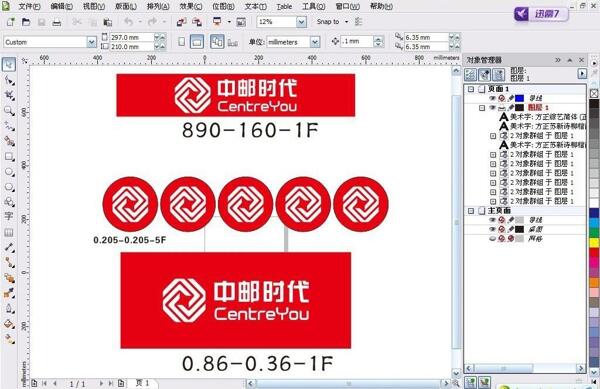Image resolution: width=600 pixels, height=389 pixels.
Task: Set portrait page orientation
Action: pos(182,42)
